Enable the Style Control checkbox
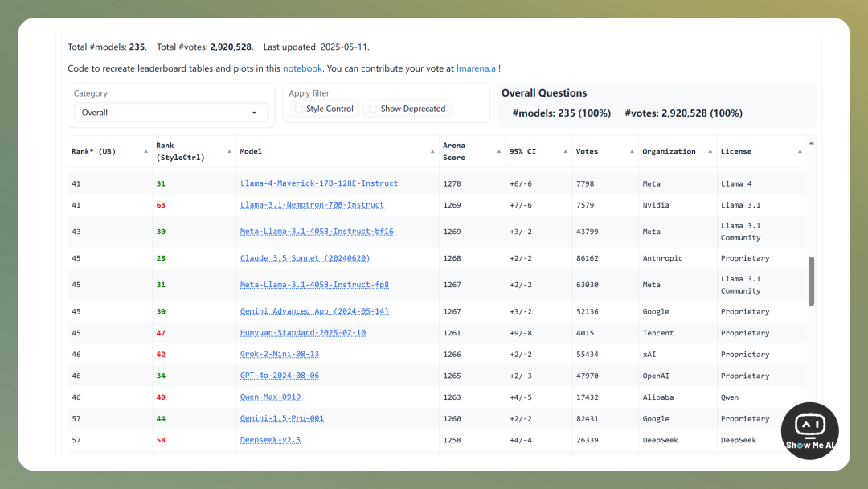 click(299, 109)
